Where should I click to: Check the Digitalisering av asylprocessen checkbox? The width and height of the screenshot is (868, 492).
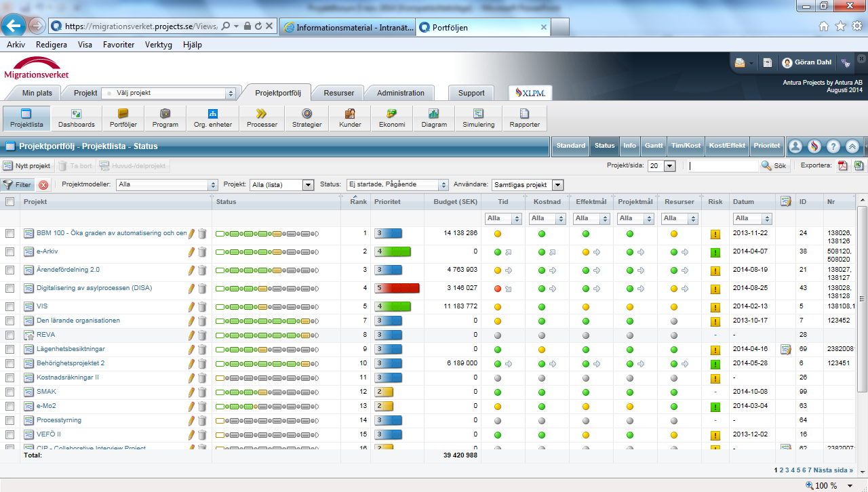pyautogui.click(x=9, y=288)
